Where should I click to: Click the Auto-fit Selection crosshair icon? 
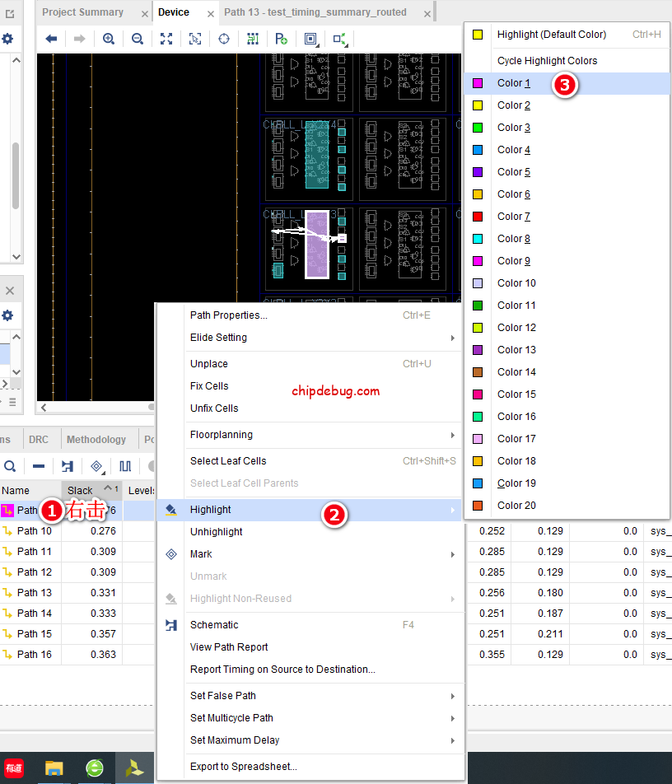(224, 39)
